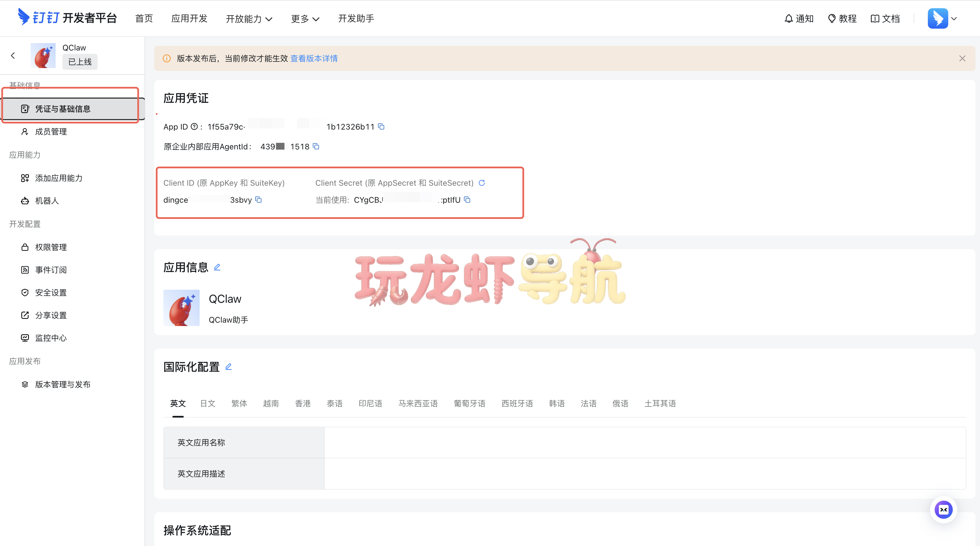Open the floating assistant chat button

pyautogui.click(x=943, y=509)
